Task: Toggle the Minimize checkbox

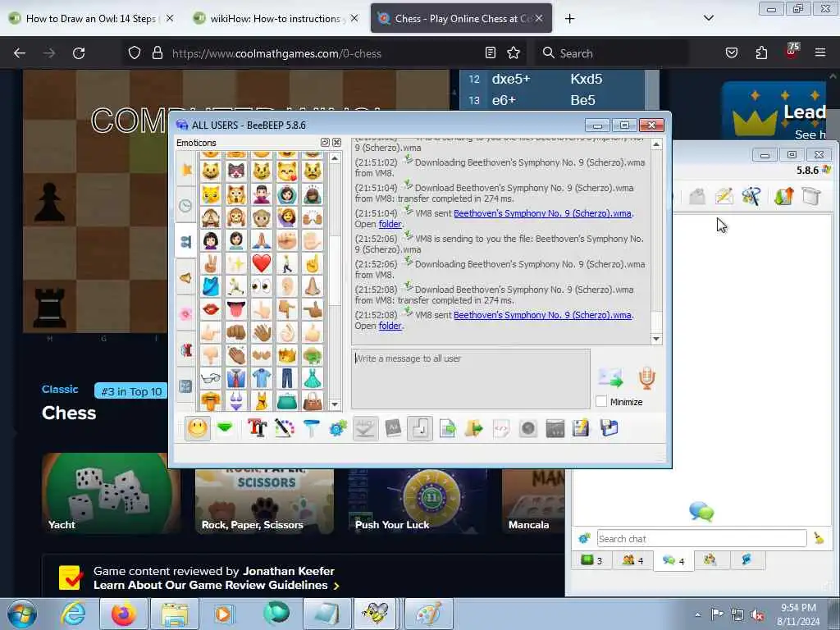Action: (601, 401)
